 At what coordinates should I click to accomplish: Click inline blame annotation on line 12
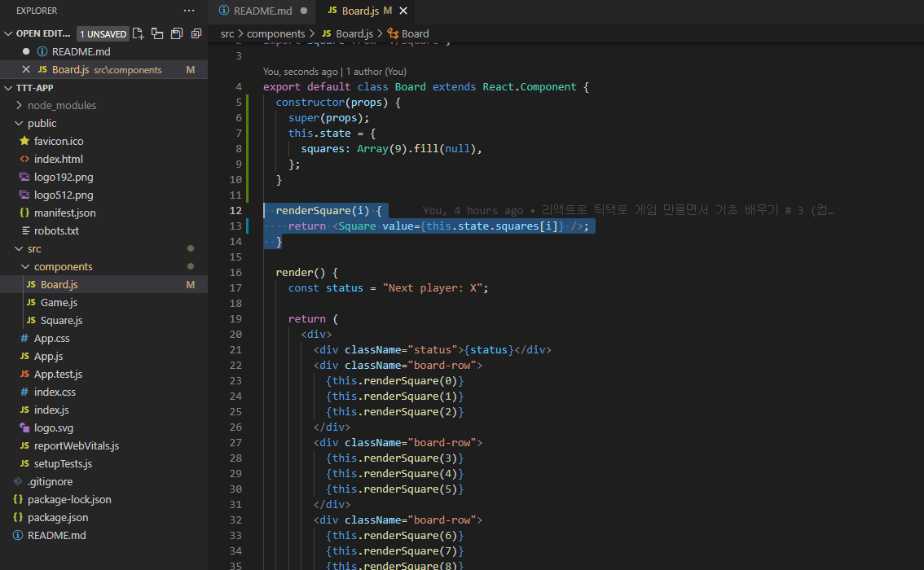(627, 210)
